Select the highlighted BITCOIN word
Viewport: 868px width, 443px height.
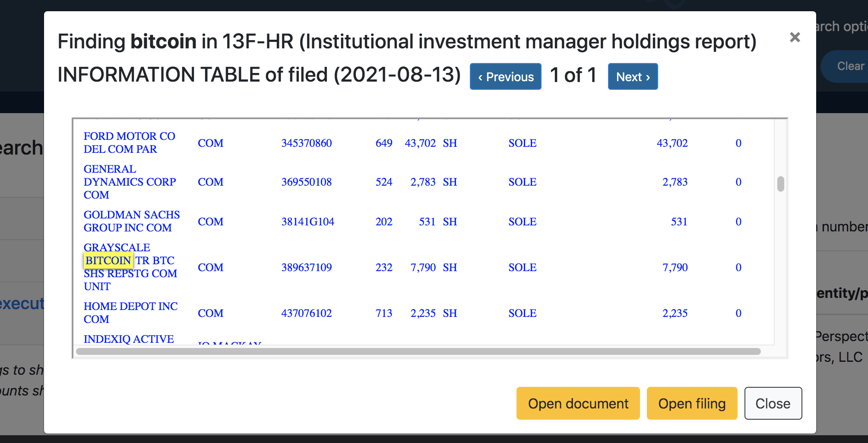(x=108, y=260)
